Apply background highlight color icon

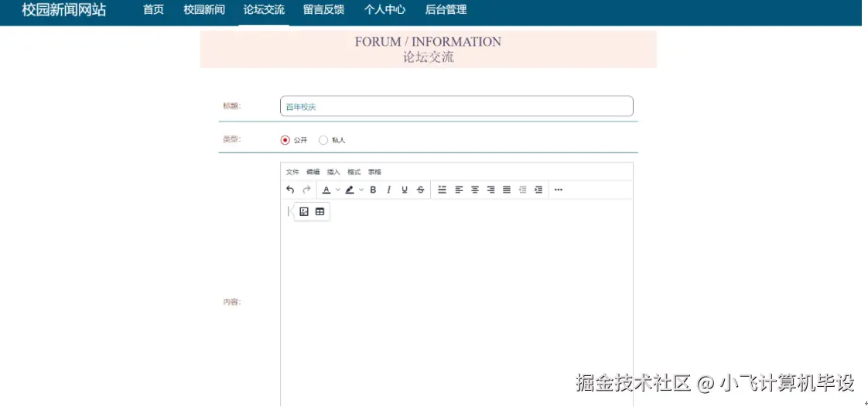click(x=350, y=190)
